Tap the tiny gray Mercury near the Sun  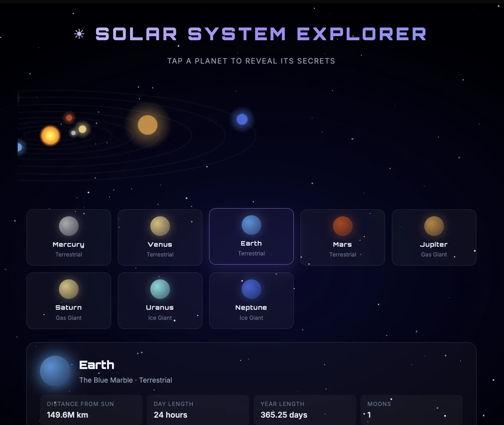[x=73, y=133]
